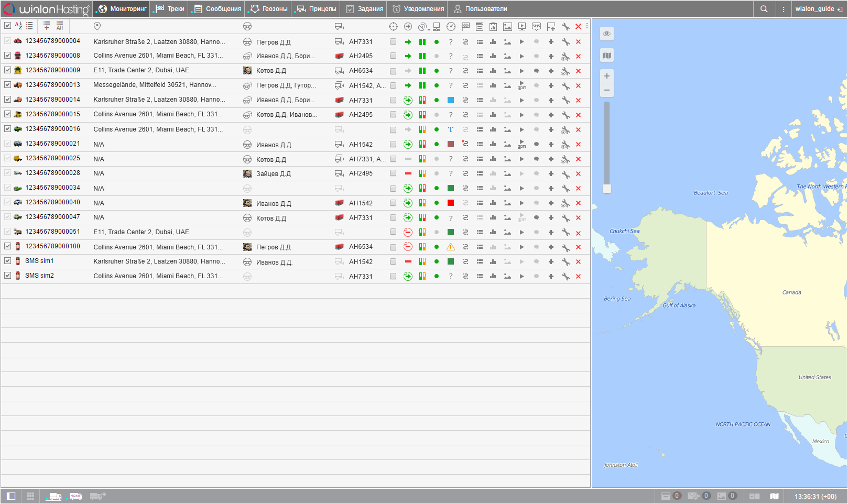The height and width of the screenshot is (504, 848).
Task: Click quick report icon for unit 123456789000009
Action: pos(493,71)
